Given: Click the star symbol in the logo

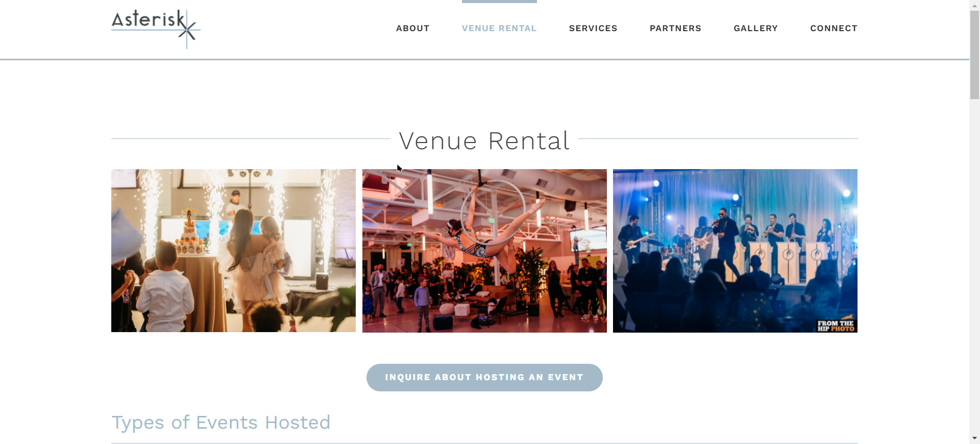Looking at the screenshot, I should (x=187, y=31).
